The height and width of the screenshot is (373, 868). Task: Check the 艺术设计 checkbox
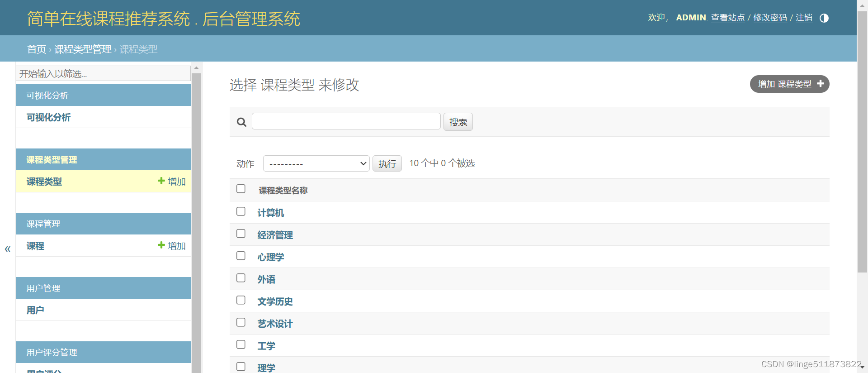241,322
